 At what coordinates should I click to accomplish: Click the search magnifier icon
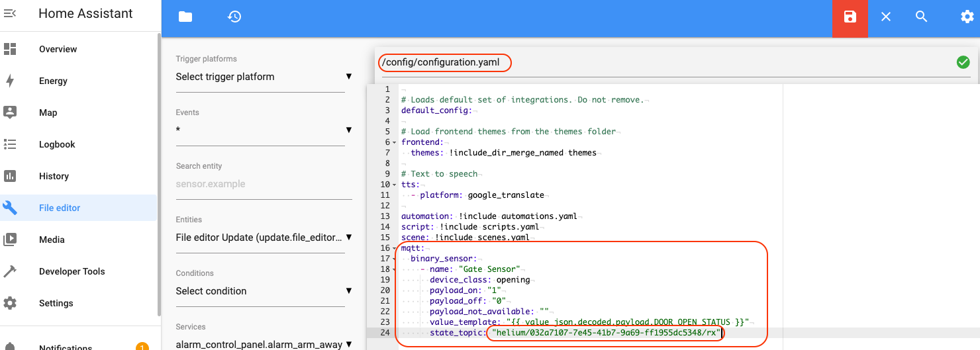tap(921, 17)
